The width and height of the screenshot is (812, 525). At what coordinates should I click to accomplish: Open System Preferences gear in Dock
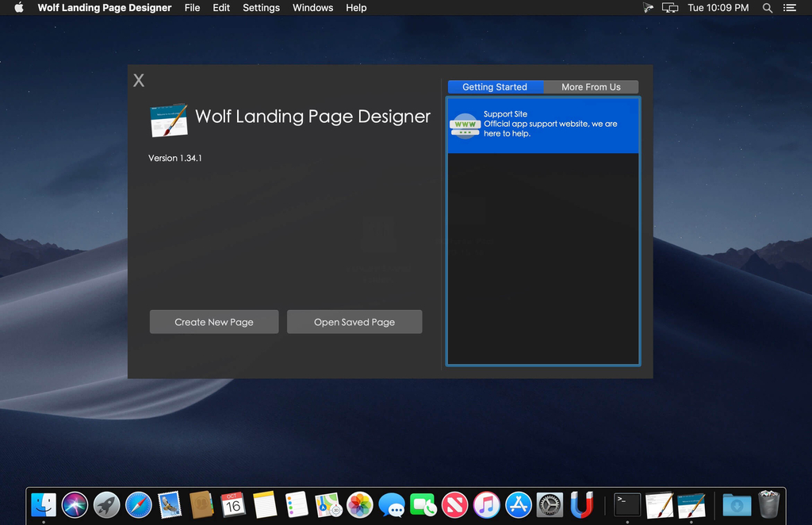point(550,505)
